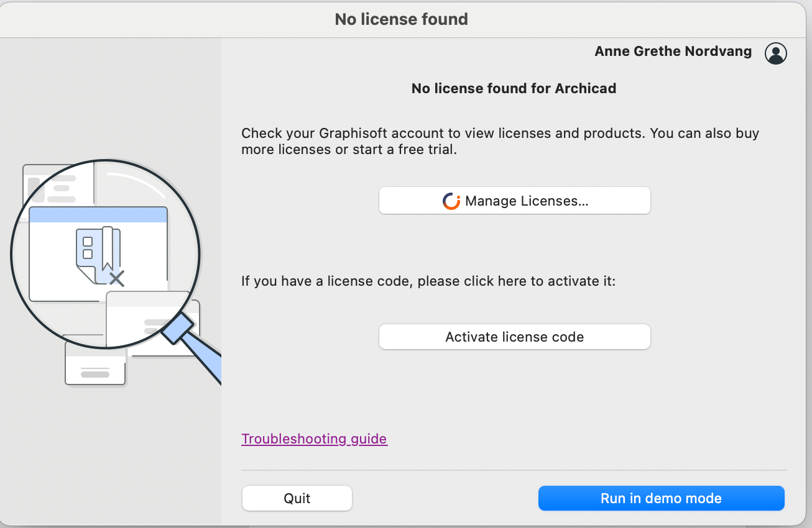Click the X mark on the document illustration

(117, 278)
